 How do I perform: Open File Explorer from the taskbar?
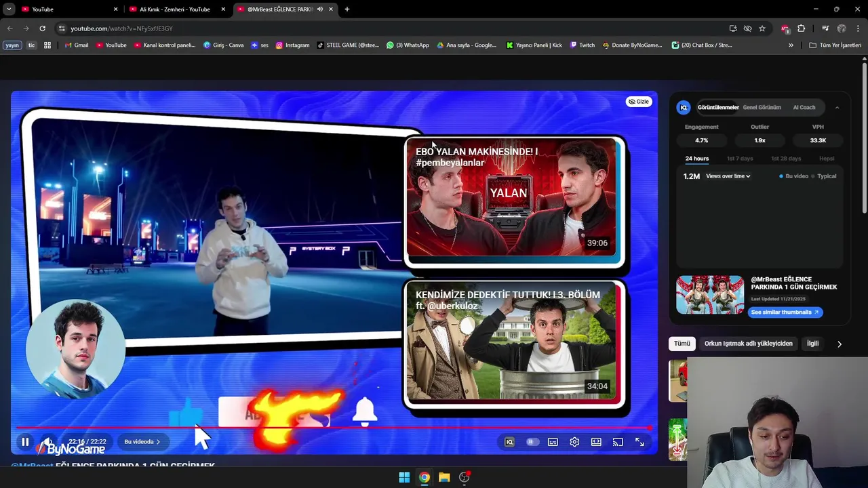pyautogui.click(x=444, y=477)
